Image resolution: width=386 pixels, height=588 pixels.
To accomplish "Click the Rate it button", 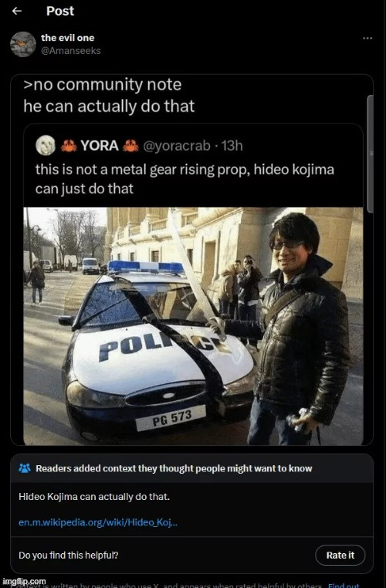I will pos(340,555).
